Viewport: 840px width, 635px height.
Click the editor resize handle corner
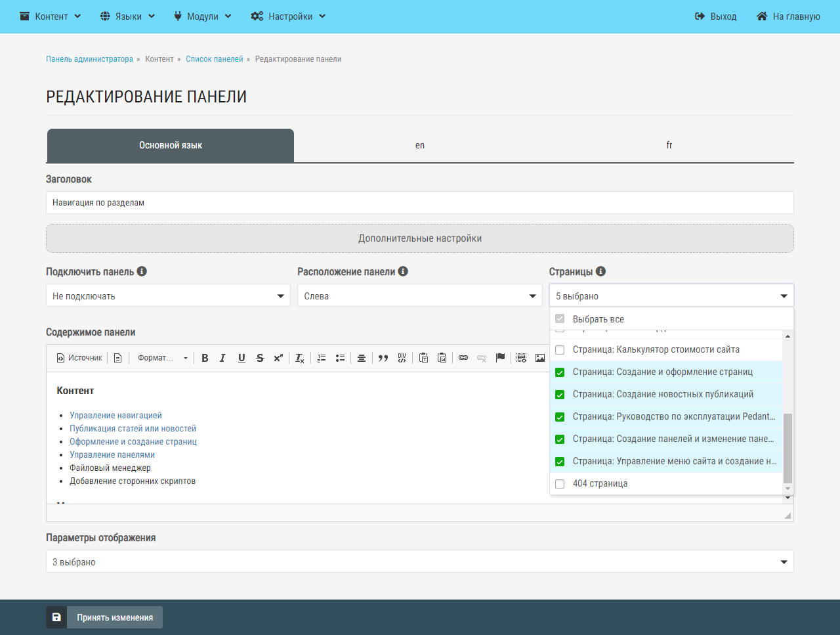788,516
